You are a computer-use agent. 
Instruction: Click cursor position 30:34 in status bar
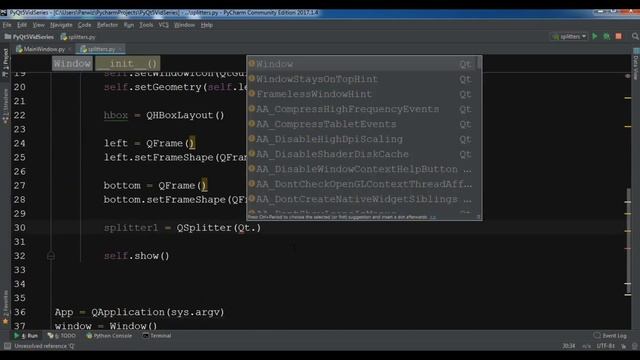[x=569, y=346]
